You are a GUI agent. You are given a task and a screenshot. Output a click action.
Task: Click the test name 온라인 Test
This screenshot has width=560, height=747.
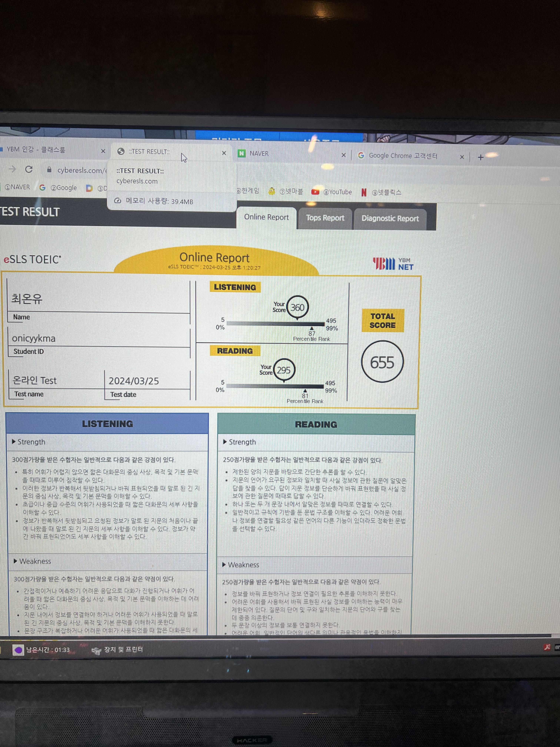tap(34, 381)
